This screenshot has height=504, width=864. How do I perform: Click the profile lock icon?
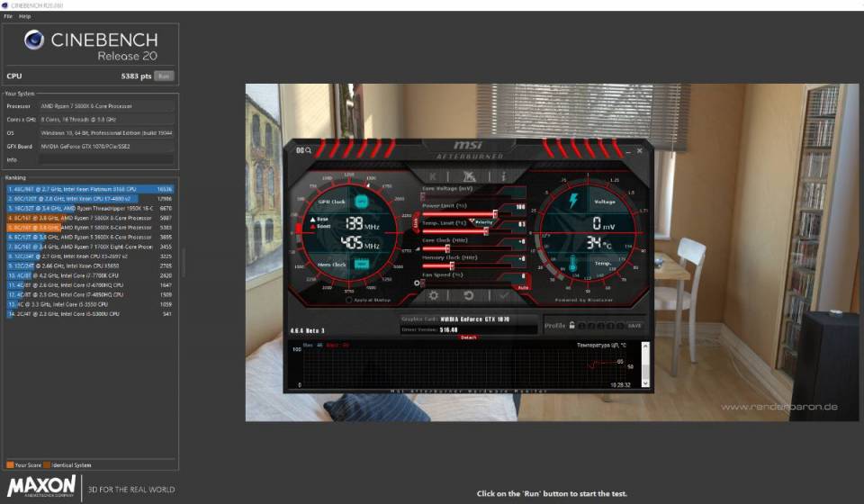pos(572,325)
